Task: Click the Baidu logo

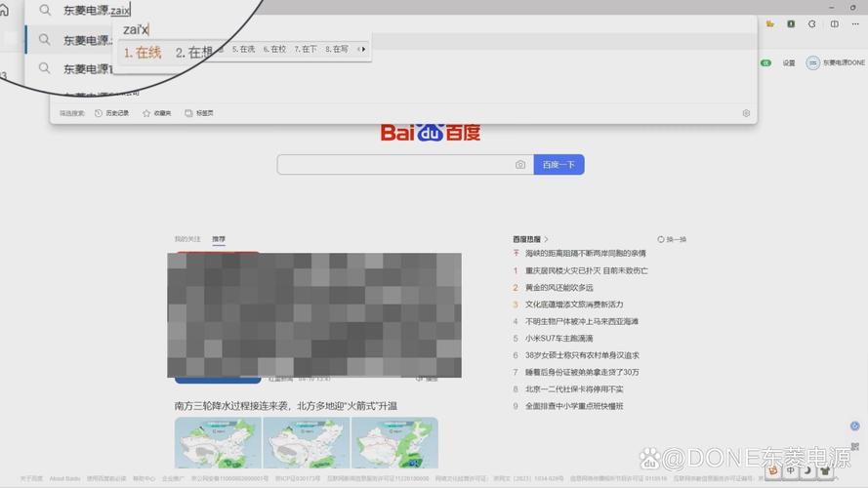Action: 431,132
